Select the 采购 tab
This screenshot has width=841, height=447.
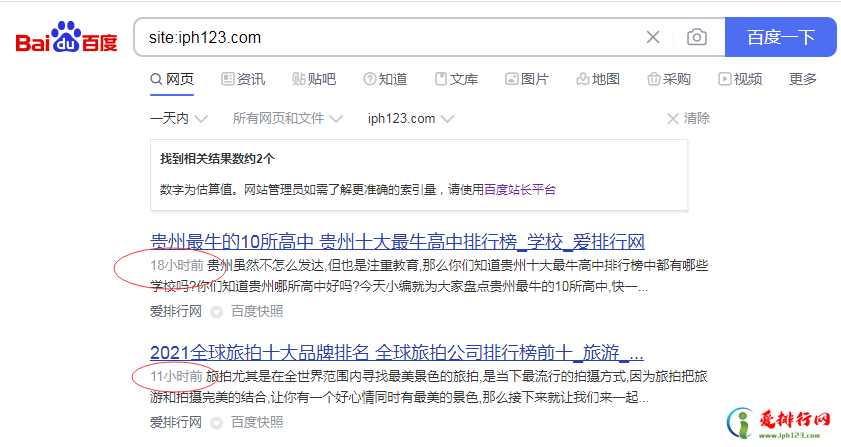669,79
